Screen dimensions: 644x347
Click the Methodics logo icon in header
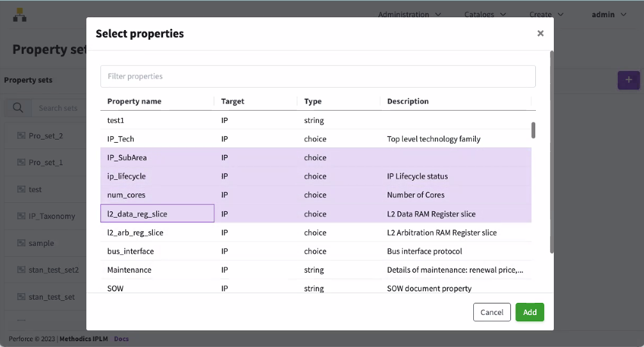tap(20, 15)
